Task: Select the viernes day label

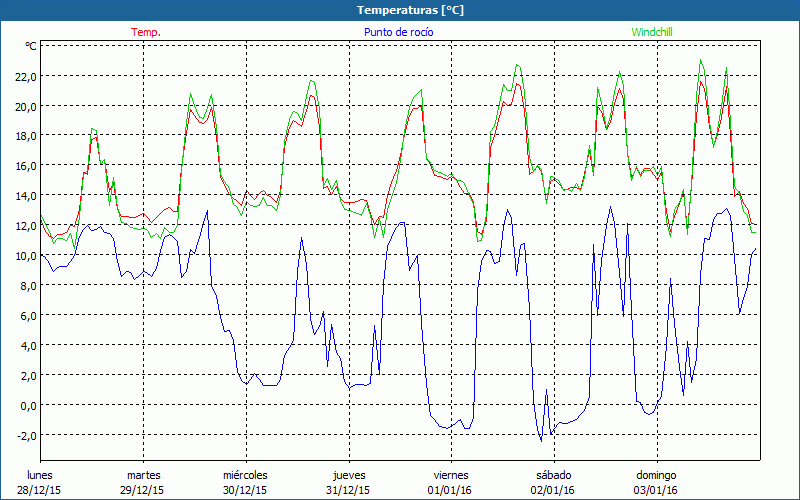Action: click(451, 475)
